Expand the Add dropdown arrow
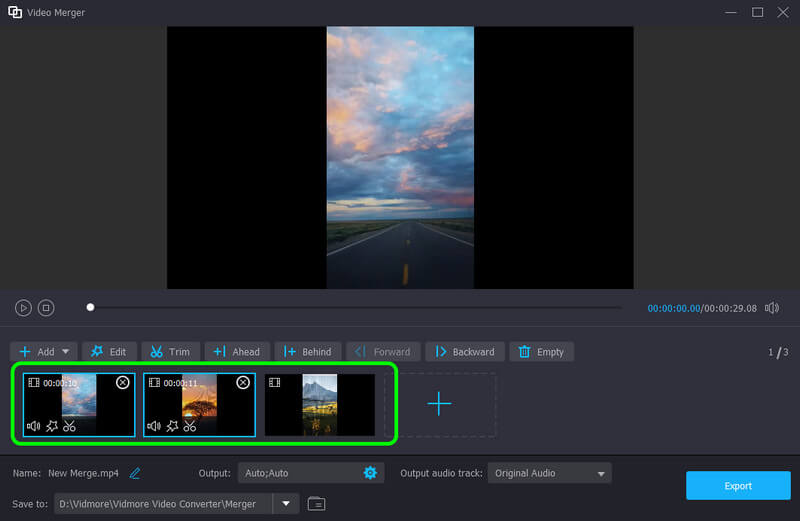Screen dimensions: 800x521 point(66,352)
